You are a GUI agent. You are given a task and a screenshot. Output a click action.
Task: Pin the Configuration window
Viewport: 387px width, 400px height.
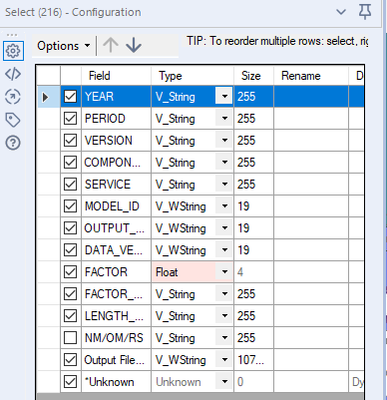point(365,12)
